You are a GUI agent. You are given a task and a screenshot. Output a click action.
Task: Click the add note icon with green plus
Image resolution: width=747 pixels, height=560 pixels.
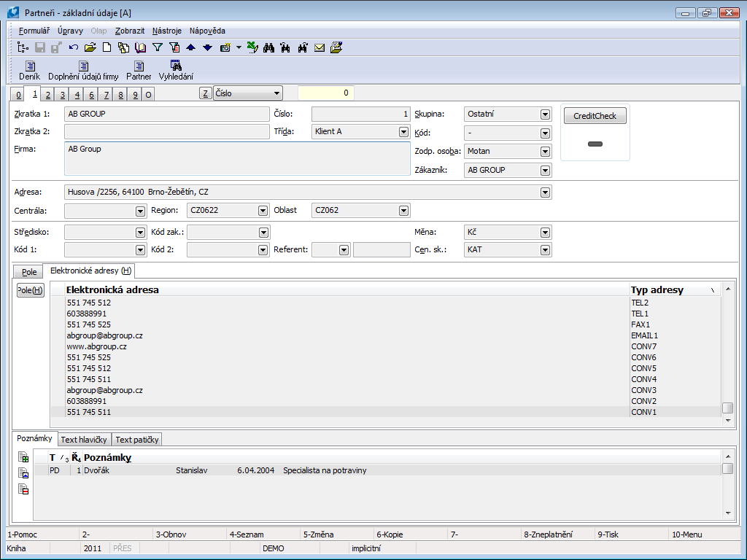23,458
